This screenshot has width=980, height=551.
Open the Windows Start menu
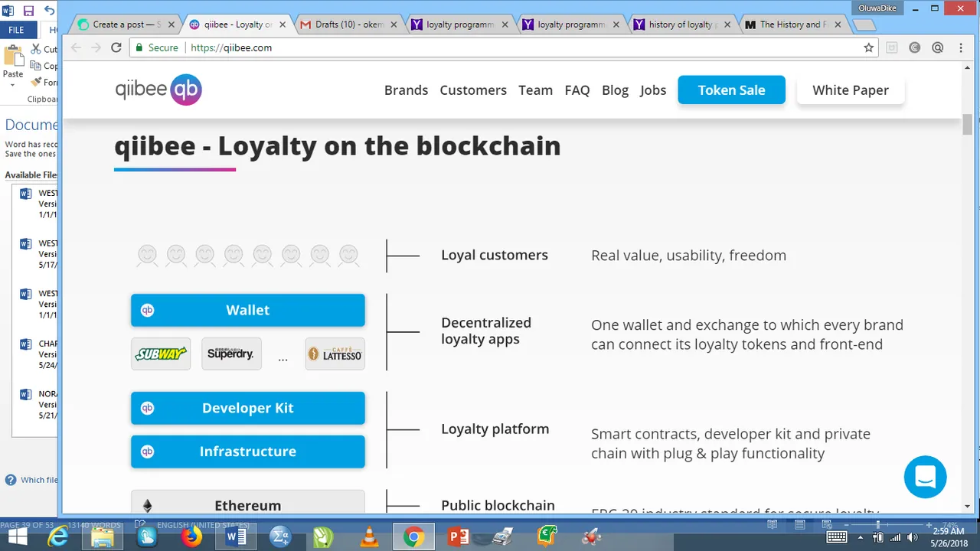click(17, 537)
